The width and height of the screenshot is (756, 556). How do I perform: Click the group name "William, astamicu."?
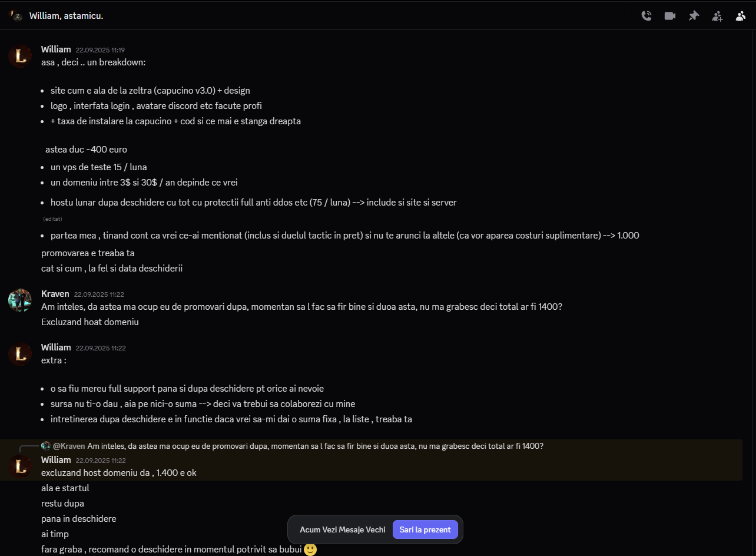click(x=67, y=15)
